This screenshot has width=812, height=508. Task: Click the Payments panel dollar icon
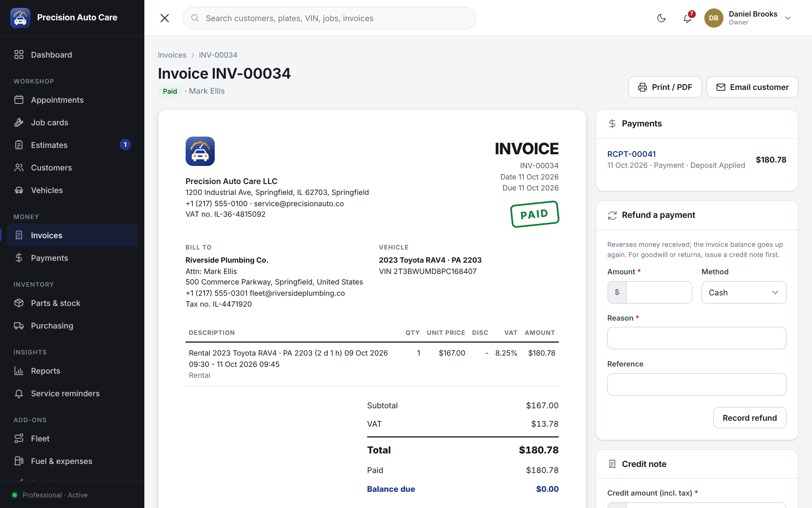click(x=612, y=123)
